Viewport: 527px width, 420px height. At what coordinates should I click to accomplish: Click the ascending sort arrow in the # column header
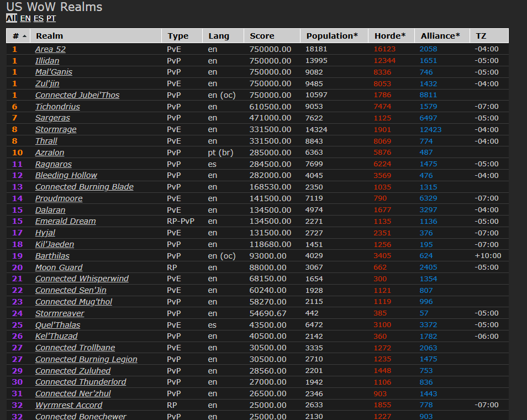click(x=24, y=35)
